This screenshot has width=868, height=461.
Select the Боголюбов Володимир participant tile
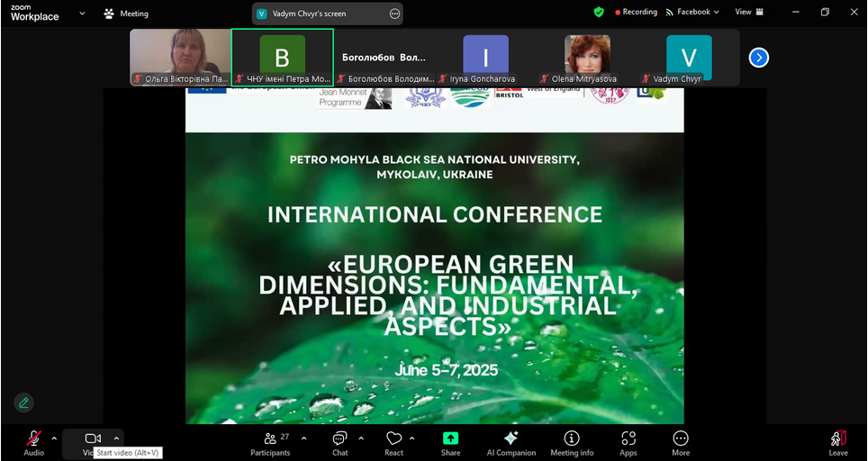[384, 58]
